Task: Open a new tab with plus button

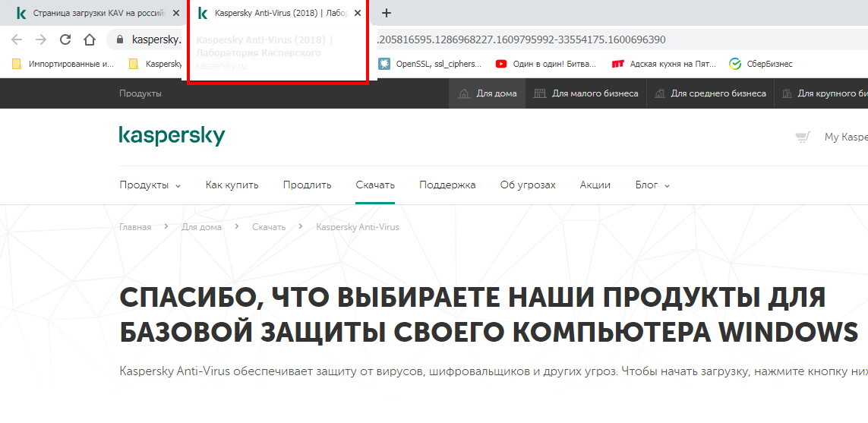Action: click(387, 13)
